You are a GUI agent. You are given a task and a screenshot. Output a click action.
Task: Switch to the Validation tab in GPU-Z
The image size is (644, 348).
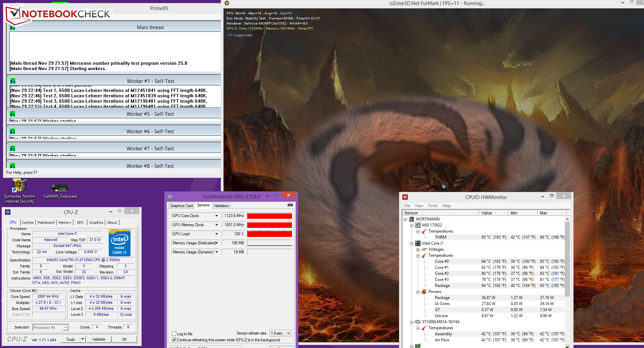[x=221, y=206]
